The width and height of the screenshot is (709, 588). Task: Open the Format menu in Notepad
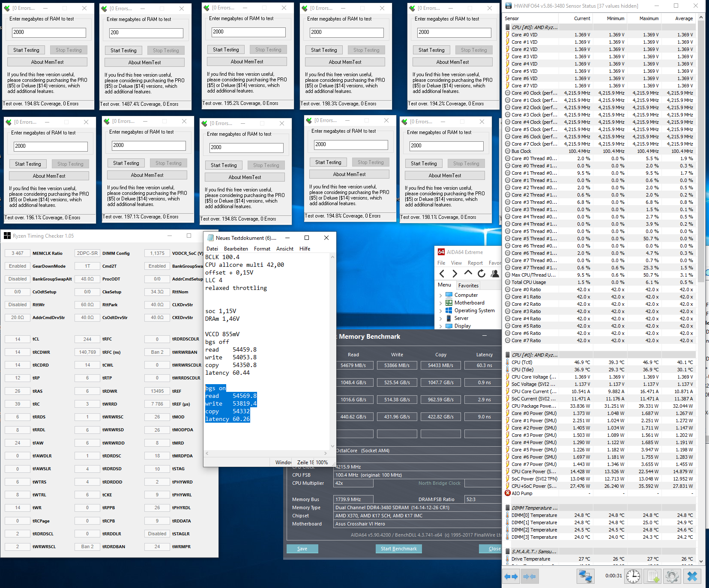coord(262,249)
